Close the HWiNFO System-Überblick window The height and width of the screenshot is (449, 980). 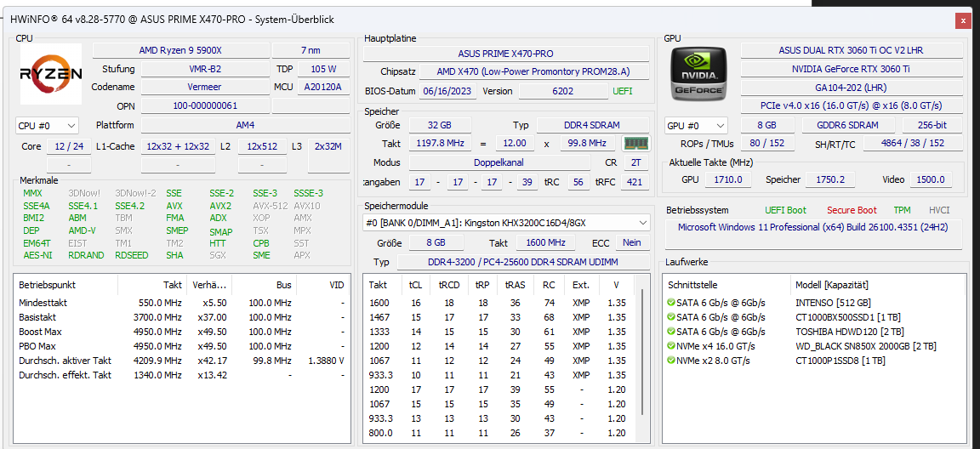click(963, 20)
